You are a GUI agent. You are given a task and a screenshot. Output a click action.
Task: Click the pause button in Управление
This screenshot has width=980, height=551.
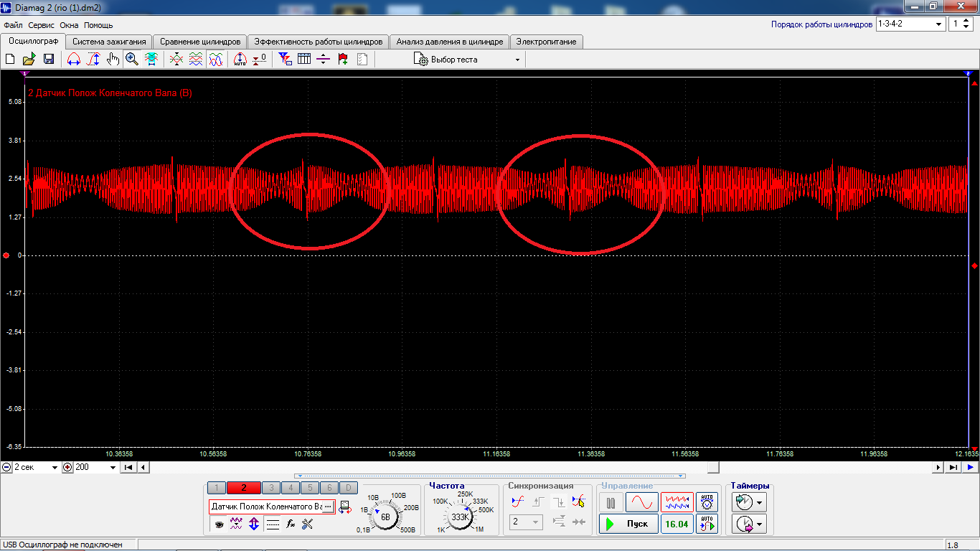[611, 502]
